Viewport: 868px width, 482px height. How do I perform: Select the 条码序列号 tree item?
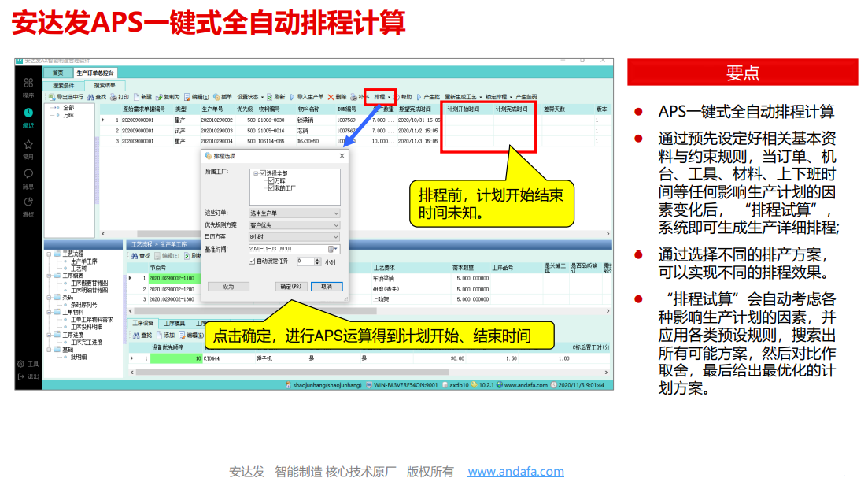[84, 305]
